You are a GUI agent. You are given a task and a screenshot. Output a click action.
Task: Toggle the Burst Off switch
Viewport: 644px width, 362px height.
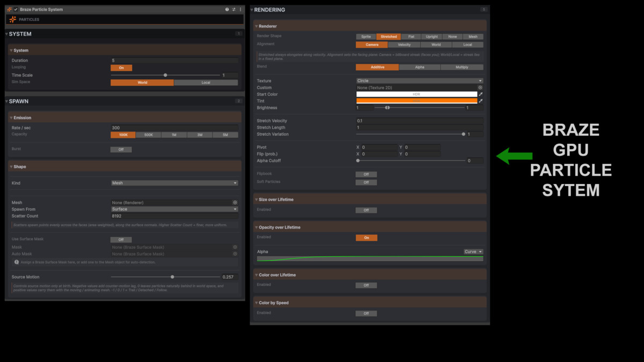point(121,150)
